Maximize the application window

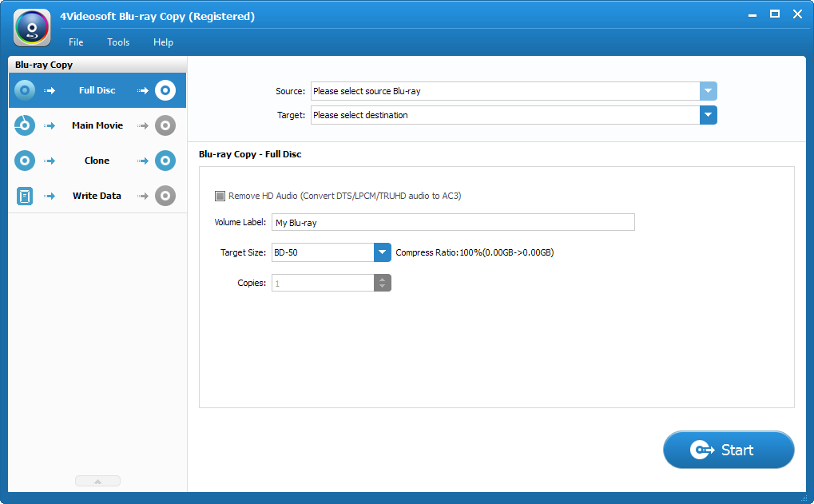tap(775, 14)
